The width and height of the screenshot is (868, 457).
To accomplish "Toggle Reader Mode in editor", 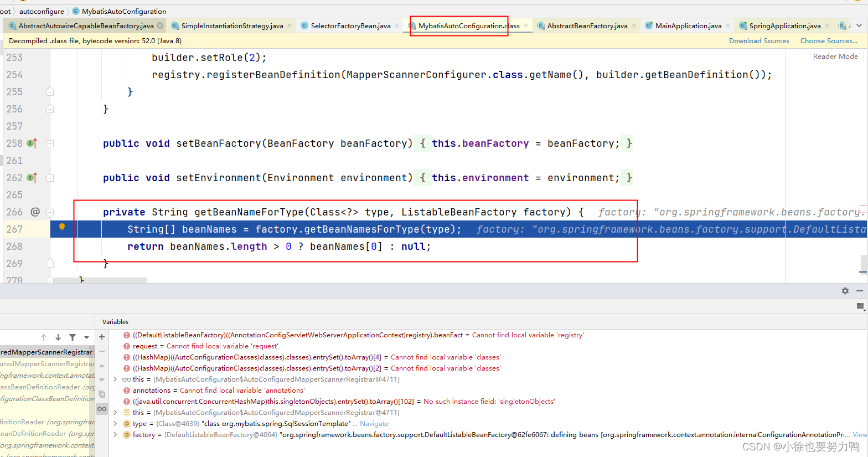I will (x=835, y=57).
